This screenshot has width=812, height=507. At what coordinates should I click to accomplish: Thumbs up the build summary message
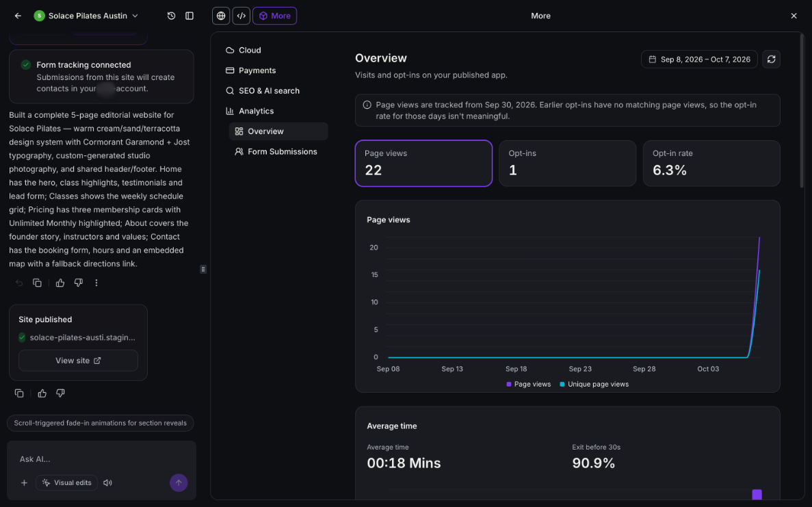click(x=60, y=283)
